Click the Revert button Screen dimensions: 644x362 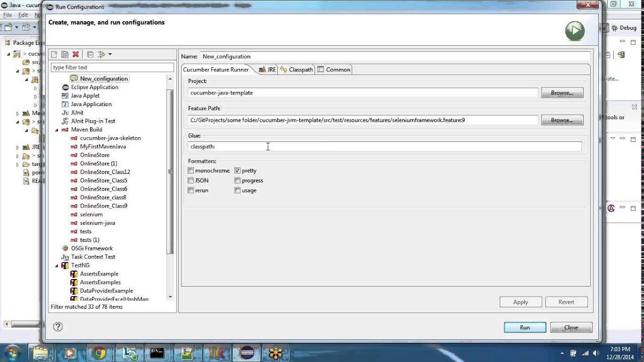567,302
